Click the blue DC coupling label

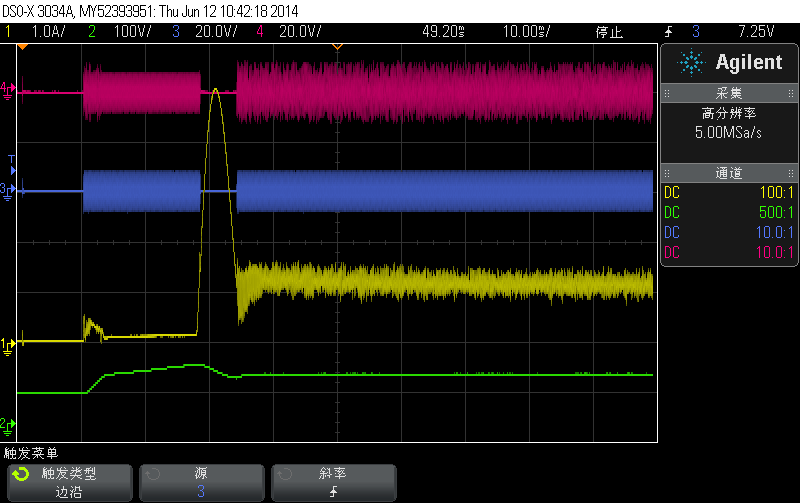point(672,232)
